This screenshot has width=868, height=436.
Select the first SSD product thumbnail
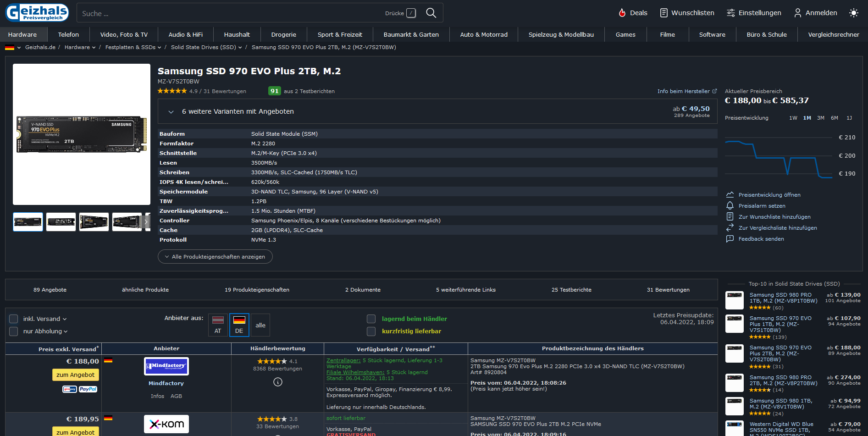pyautogui.click(x=28, y=222)
